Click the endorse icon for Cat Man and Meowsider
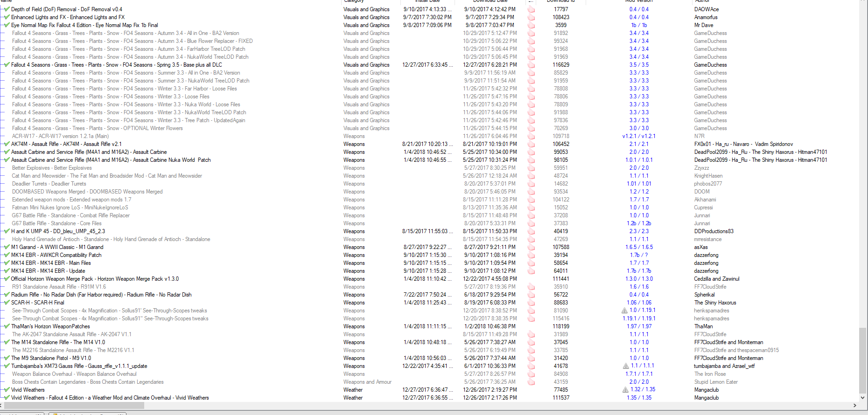The height and width of the screenshot is (415, 868). tap(531, 176)
